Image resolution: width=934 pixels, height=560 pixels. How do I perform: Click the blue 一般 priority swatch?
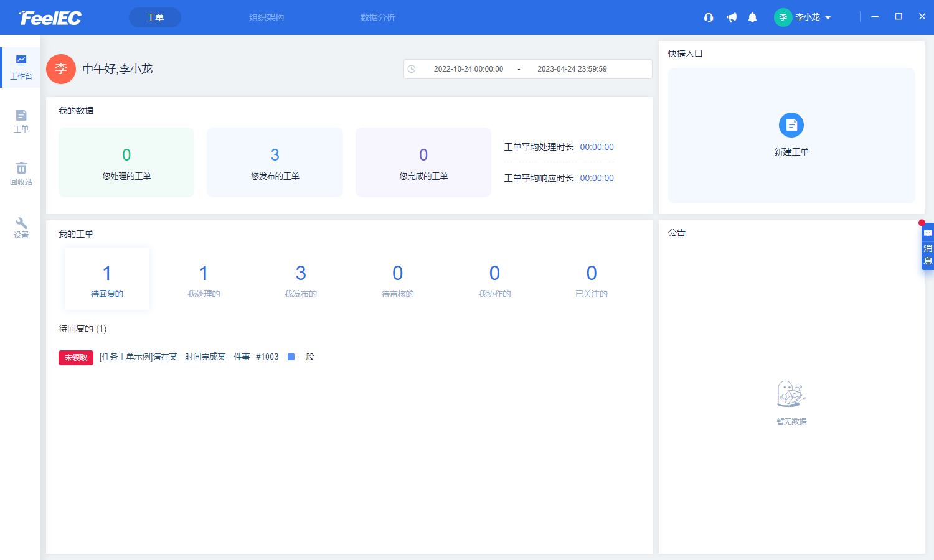[291, 357]
